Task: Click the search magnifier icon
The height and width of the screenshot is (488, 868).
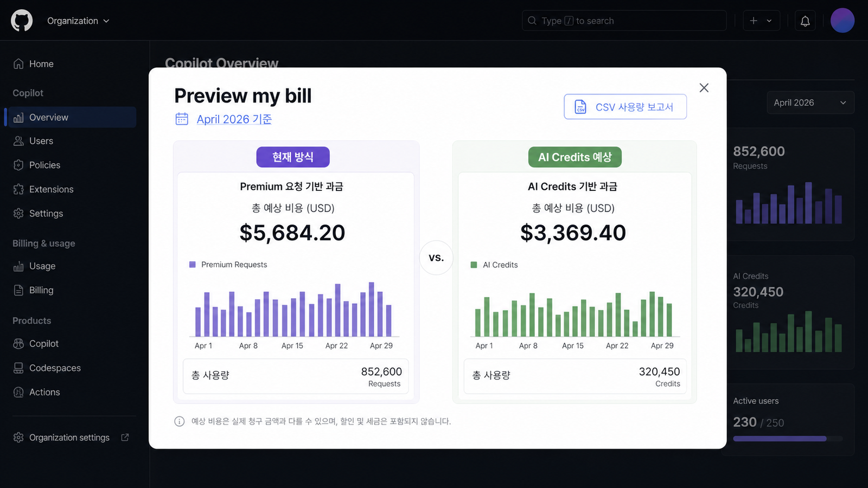Action: pyautogui.click(x=532, y=21)
